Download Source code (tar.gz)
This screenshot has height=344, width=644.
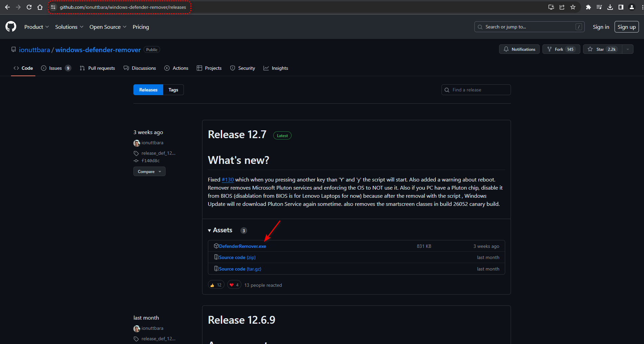click(240, 269)
